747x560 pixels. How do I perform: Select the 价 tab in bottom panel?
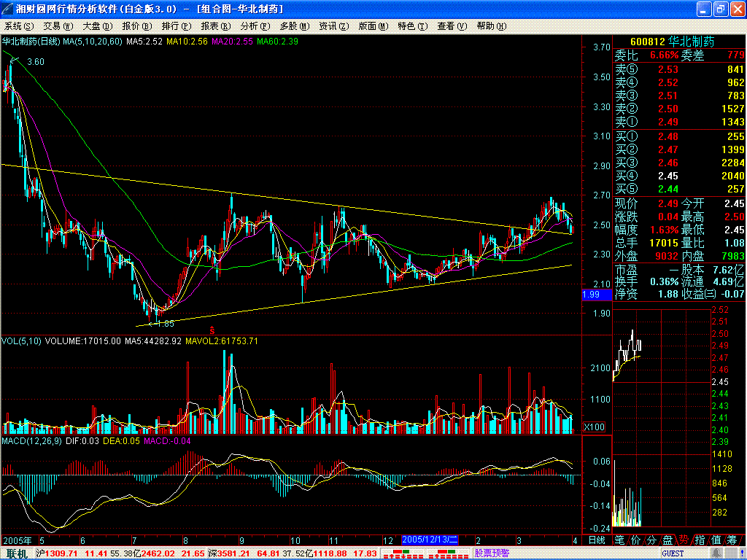[635, 540]
